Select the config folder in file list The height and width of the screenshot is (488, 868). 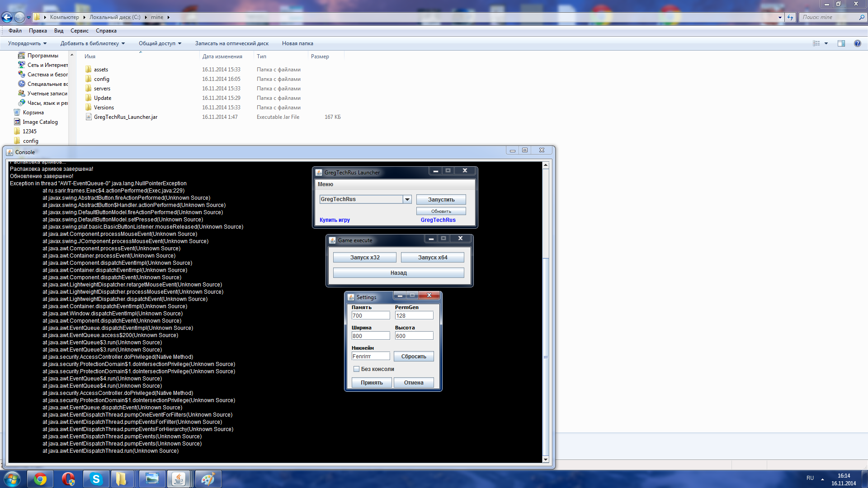coord(102,79)
